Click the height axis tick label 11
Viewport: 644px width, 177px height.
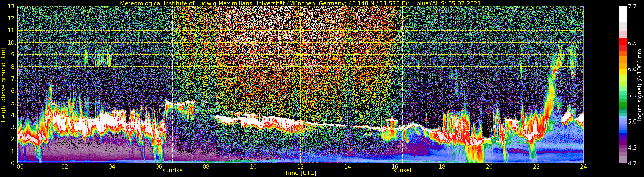pyautogui.click(x=12, y=31)
